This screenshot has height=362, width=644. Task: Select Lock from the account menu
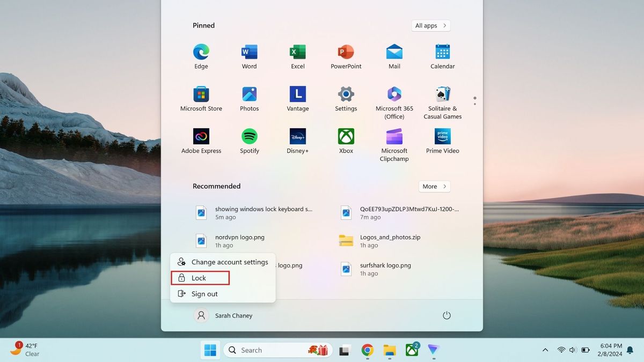[200, 278]
